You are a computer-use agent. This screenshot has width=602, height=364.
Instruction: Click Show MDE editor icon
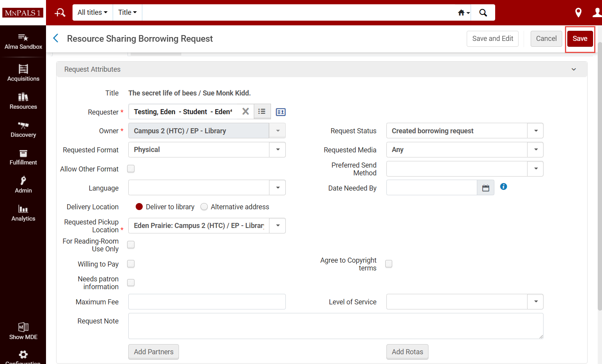point(23,331)
